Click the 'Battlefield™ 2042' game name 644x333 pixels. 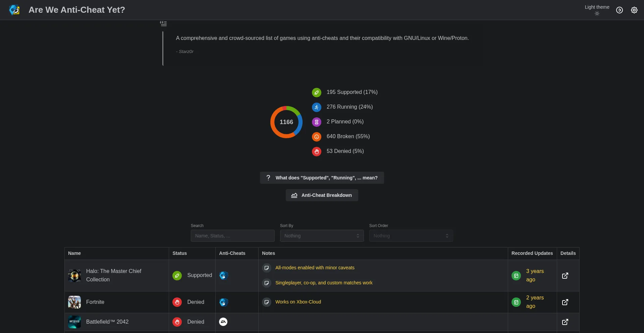pyautogui.click(x=107, y=322)
